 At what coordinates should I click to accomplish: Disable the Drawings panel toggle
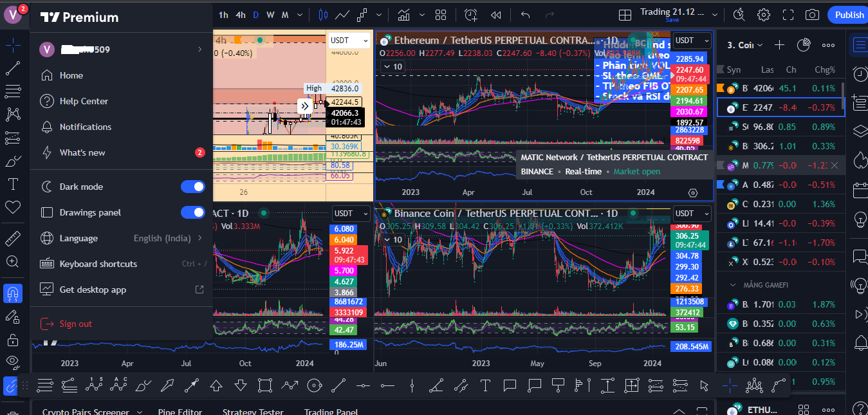click(x=192, y=212)
